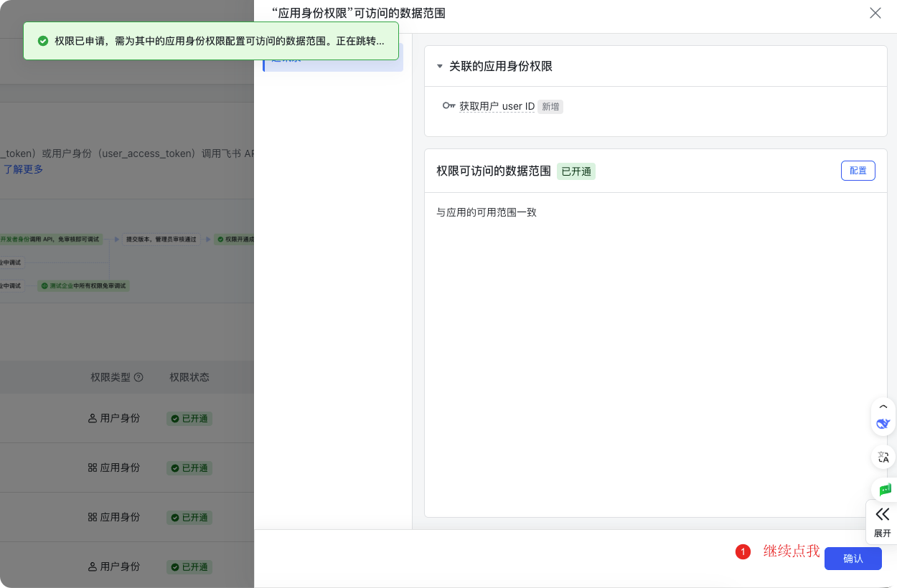Click the green chat feedback icon
The width and height of the screenshot is (897, 588).
point(885,490)
